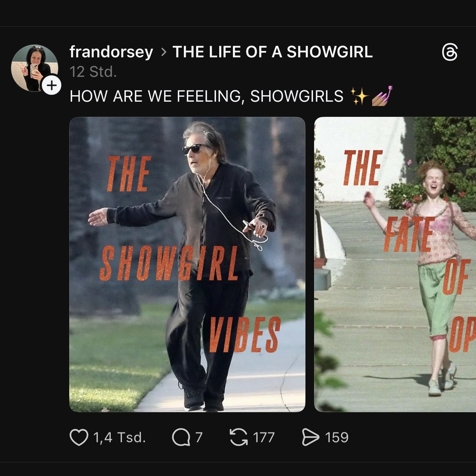Click the Threads logo icon

pyautogui.click(x=450, y=53)
